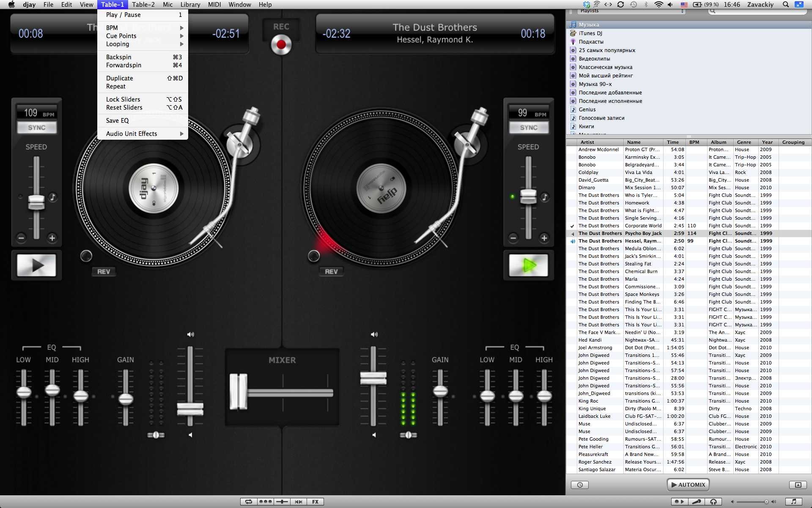Screen dimensions: 812x508
Task: Adjust the right channel pan slider
Action: tap(408, 435)
